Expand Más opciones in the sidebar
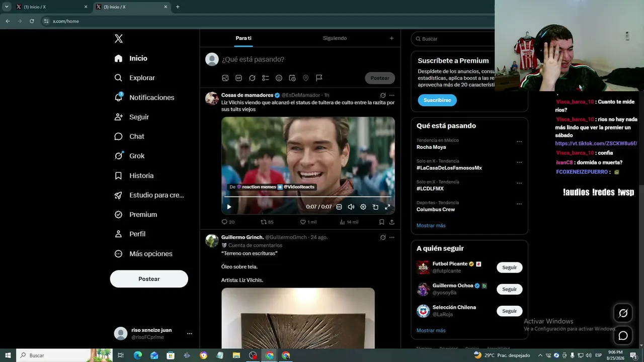 pos(143,254)
